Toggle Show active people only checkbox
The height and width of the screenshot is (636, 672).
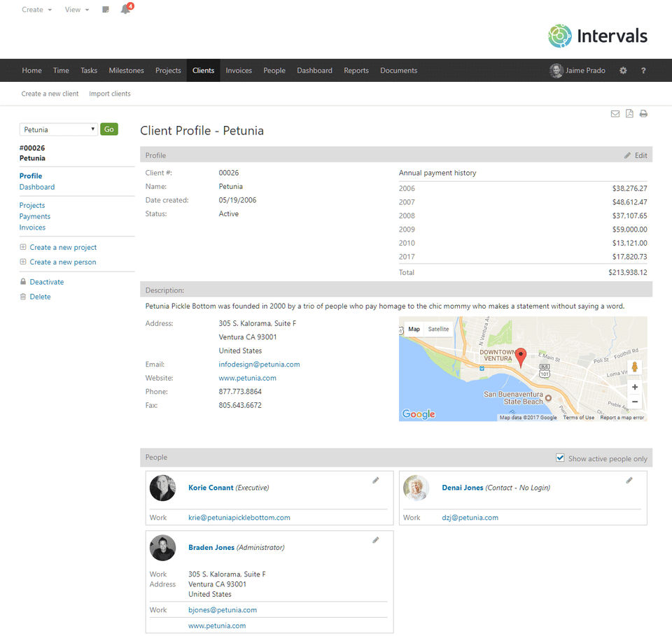(x=560, y=458)
